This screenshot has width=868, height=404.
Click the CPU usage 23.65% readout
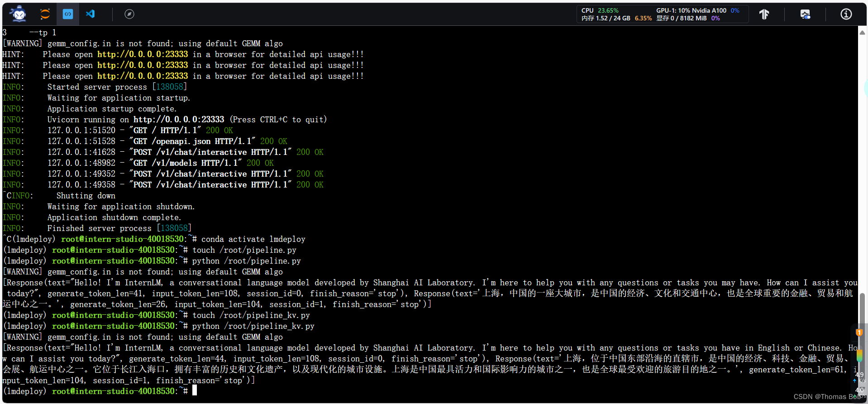pyautogui.click(x=600, y=10)
